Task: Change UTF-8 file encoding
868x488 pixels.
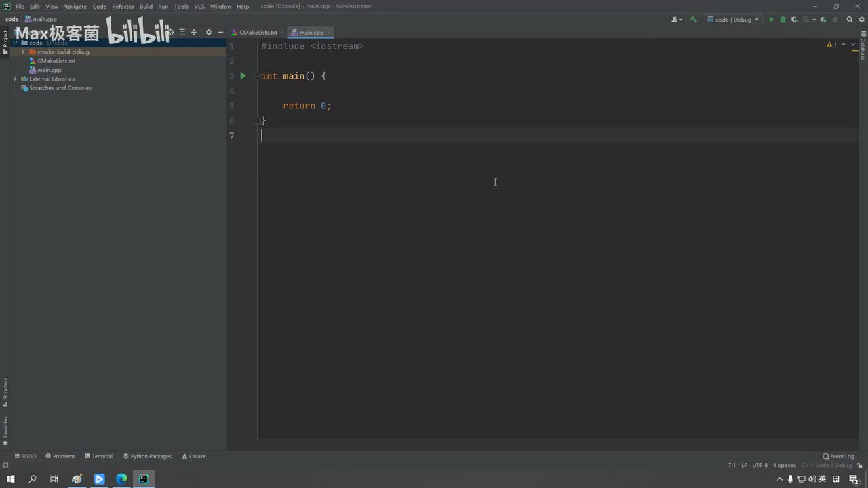Action: click(x=759, y=466)
